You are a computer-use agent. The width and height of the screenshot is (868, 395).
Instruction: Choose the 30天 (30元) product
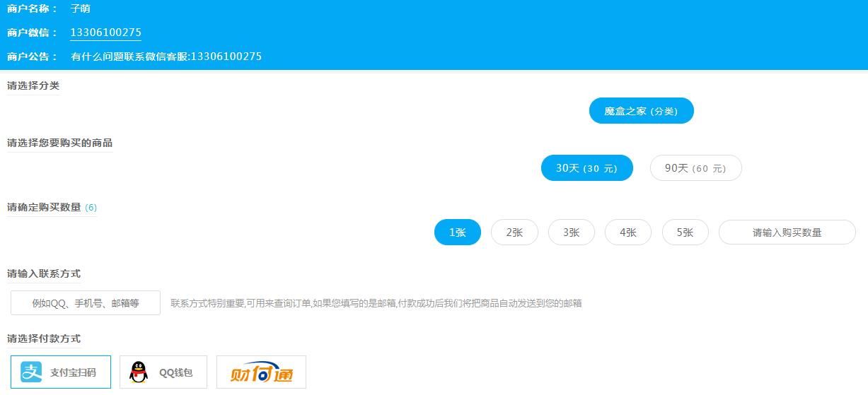click(x=586, y=168)
